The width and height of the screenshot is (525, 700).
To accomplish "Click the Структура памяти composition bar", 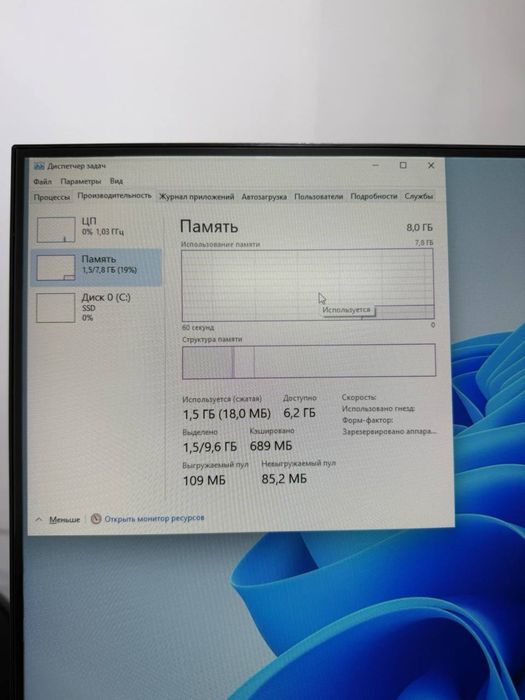I will (x=308, y=361).
